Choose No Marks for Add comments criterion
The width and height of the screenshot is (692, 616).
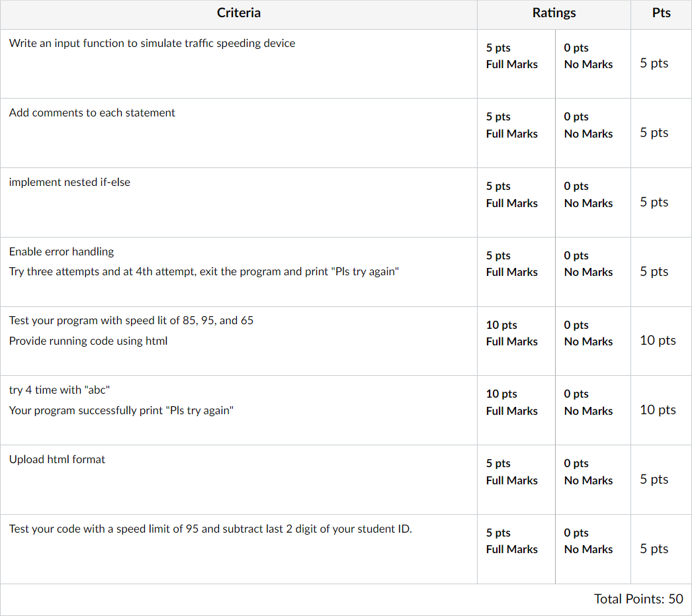[593, 133]
